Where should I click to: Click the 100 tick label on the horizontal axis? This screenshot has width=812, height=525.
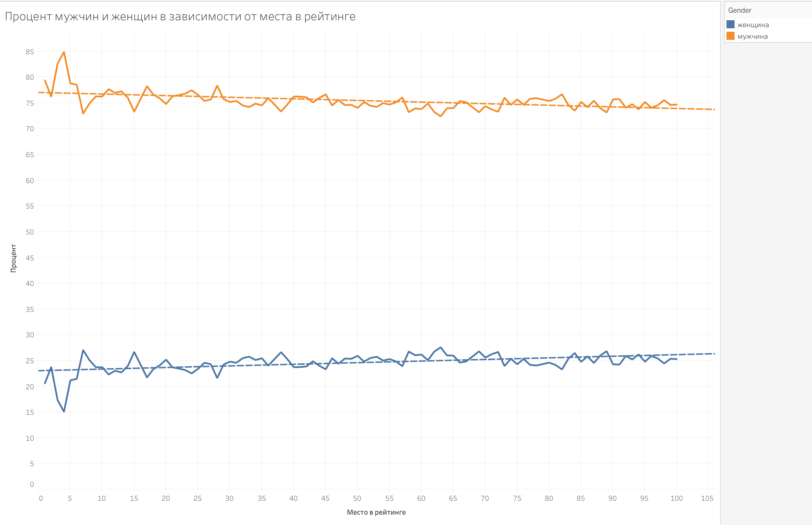click(x=676, y=498)
